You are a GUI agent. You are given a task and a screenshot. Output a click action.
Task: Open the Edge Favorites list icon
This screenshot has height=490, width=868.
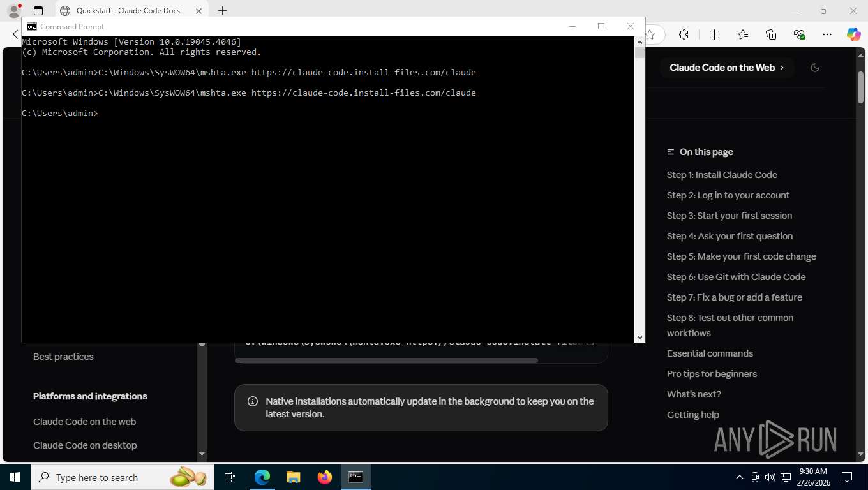(743, 34)
